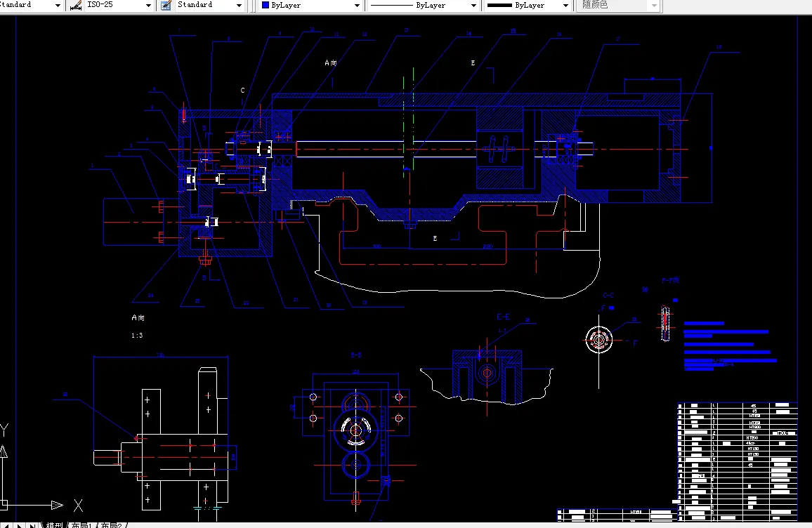Expand the text style dropdown left of the dimension style icon
Screen dimensions: 812x528
pyautogui.click(x=58, y=5)
